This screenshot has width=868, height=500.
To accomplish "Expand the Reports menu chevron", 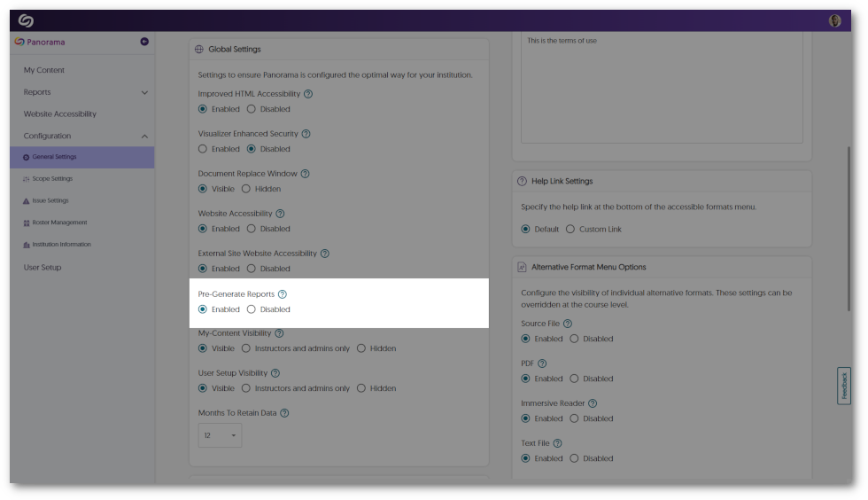I will click(x=144, y=92).
